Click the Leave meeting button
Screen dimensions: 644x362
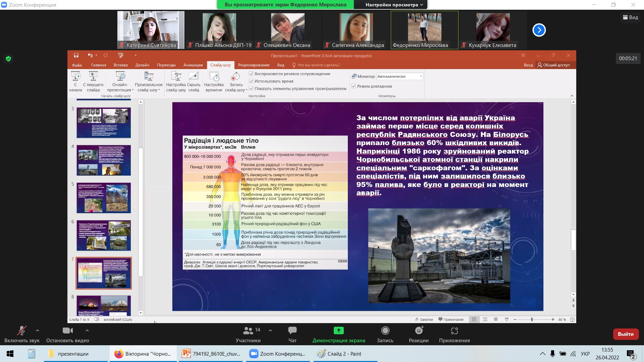coord(626,334)
